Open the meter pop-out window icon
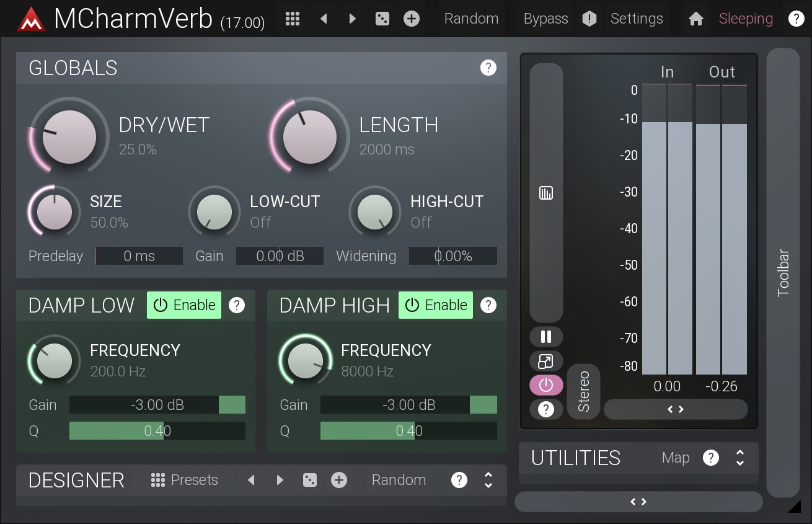812x524 pixels. [x=545, y=361]
